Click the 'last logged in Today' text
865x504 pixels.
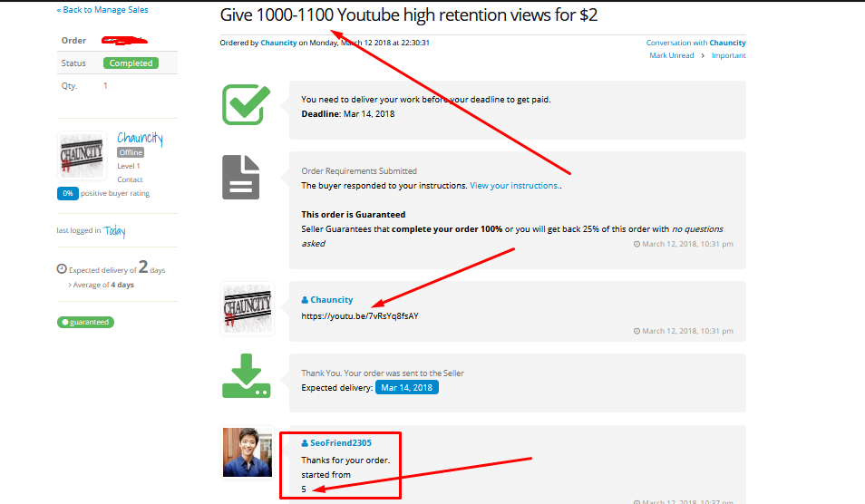tap(91, 230)
